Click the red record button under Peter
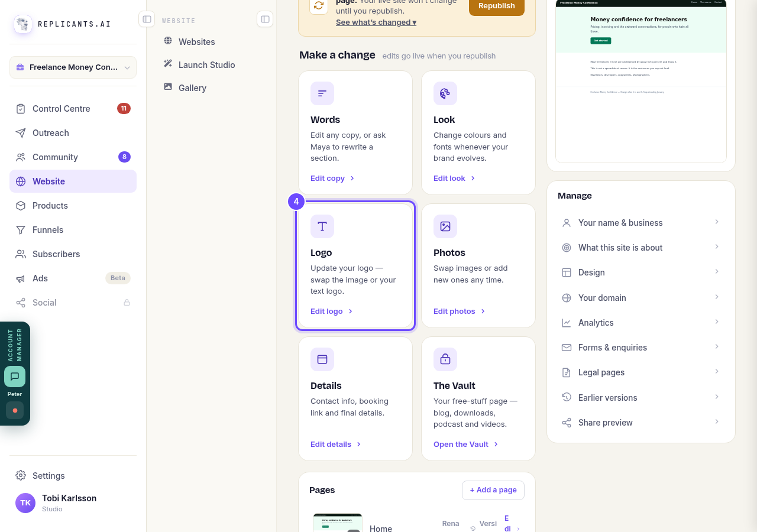Image resolution: width=757 pixels, height=532 pixels. click(15, 410)
